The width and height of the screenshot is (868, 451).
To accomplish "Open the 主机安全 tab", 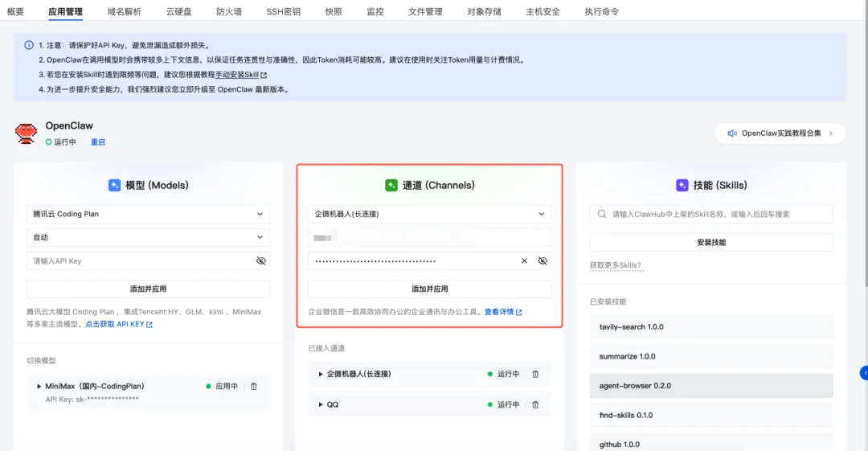I will coord(542,11).
